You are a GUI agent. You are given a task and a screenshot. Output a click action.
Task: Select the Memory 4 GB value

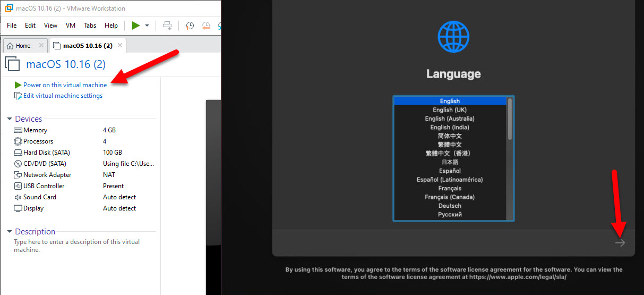click(109, 130)
